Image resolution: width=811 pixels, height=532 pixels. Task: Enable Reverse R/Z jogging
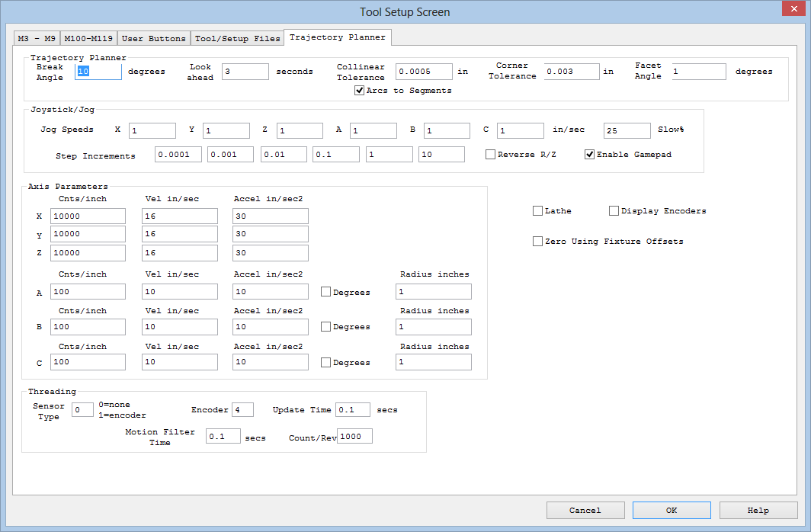point(490,154)
